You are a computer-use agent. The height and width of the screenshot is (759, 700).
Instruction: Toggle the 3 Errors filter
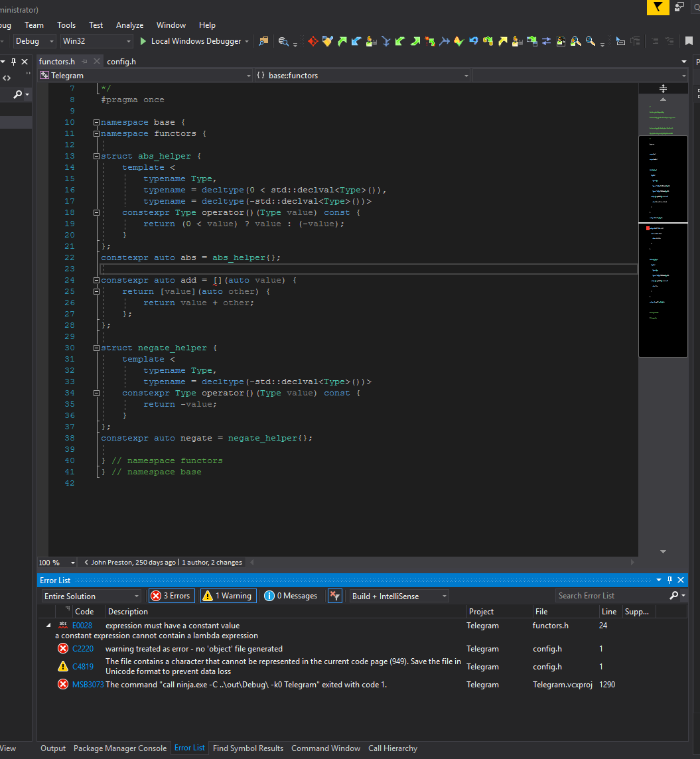171,596
